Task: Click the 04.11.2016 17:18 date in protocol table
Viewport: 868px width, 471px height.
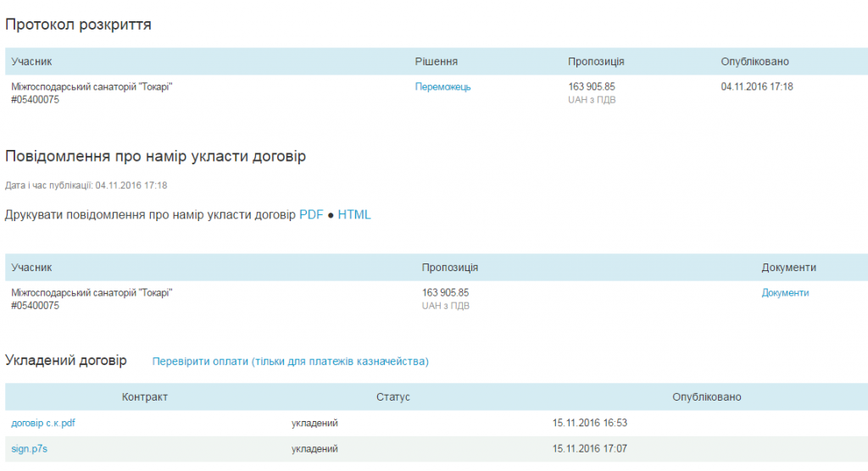Action: pos(757,86)
